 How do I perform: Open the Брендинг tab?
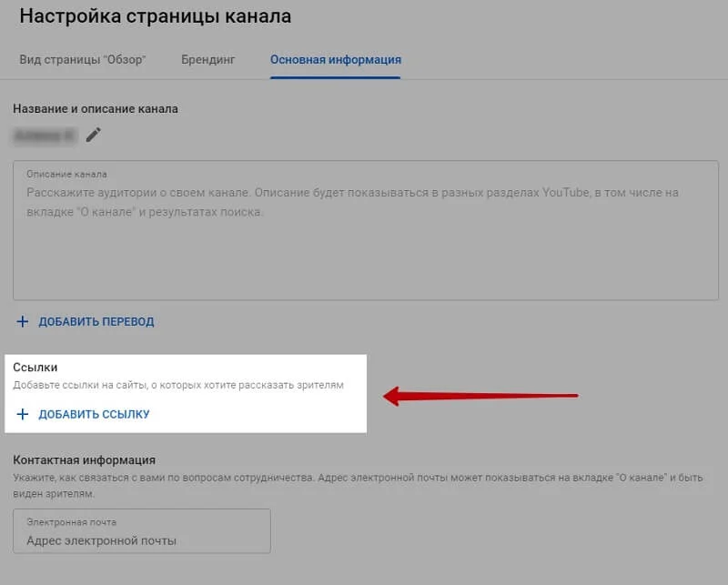click(207, 59)
